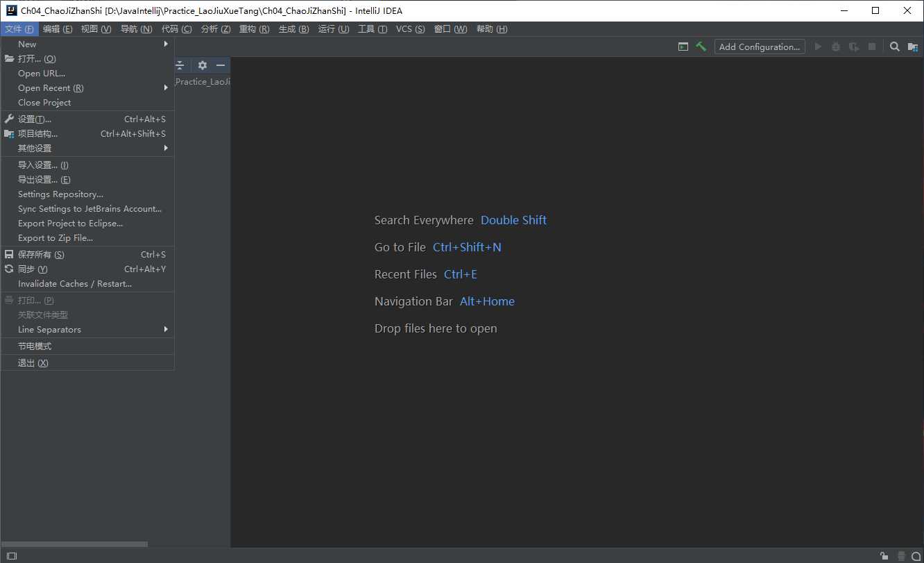Screen dimensions: 924x563
Task: Click the Ctrl+Shift+N shortcut text
Action: 467,247
